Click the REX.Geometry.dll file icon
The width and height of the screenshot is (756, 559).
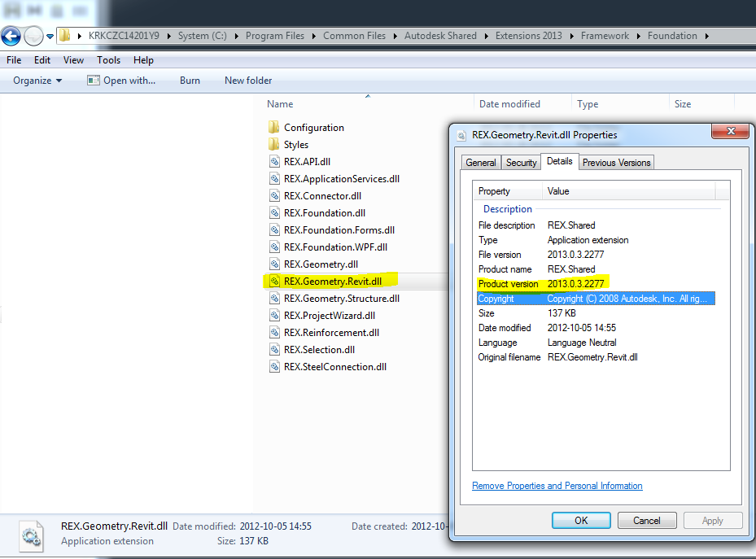(x=274, y=264)
